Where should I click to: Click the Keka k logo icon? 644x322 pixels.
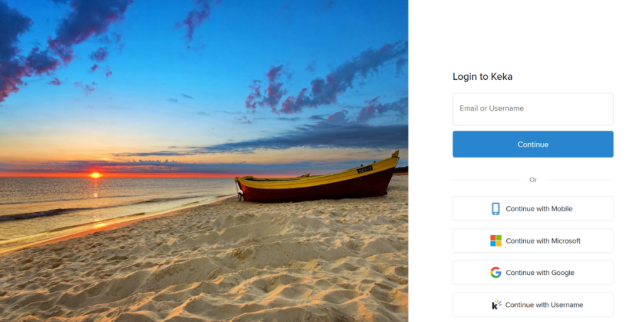496,305
